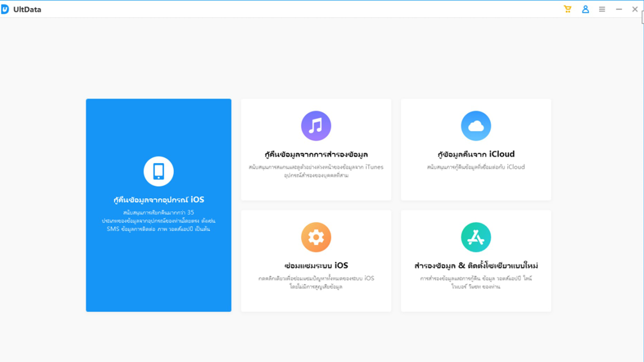Click the iTunes backup scan description text
The width and height of the screenshot is (644, 362).
(x=316, y=171)
